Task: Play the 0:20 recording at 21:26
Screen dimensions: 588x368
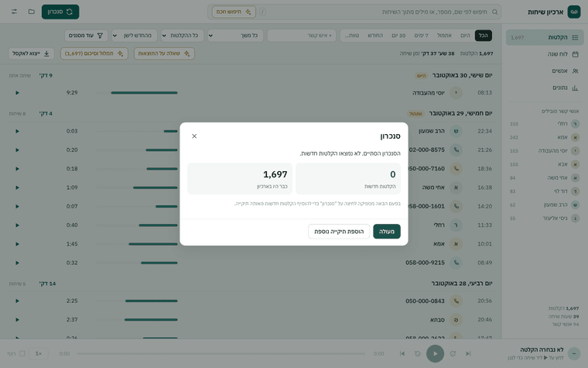Action: (x=17, y=150)
